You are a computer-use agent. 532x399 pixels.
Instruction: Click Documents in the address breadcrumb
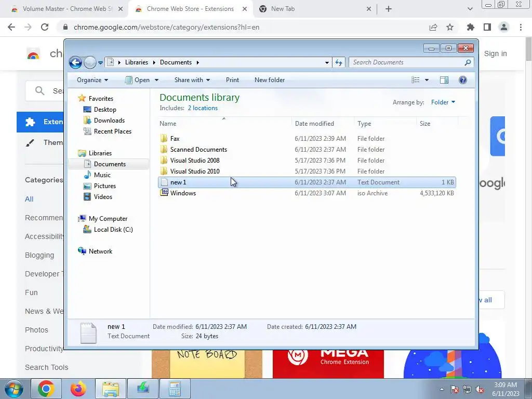176,62
